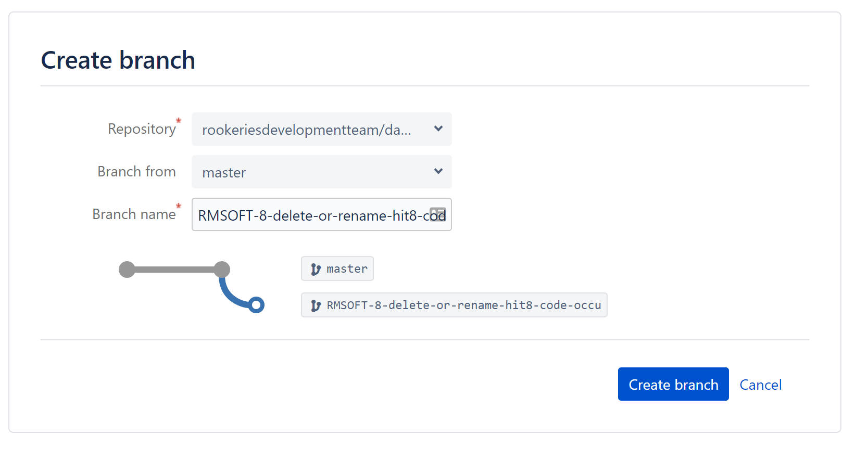The width and height of the screenshot is (868, 460).
Task: Cancel the branch creation
Action: tap(760, 385)
